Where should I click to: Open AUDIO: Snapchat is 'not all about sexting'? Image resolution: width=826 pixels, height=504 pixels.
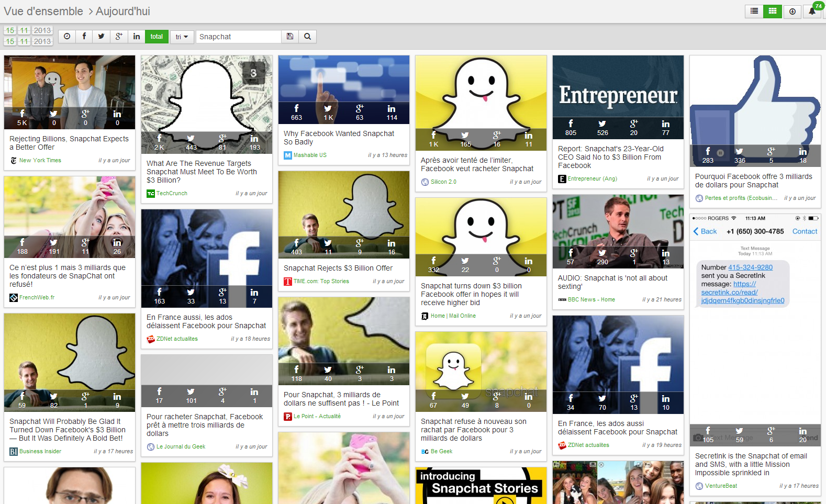(x=612, y=282)
